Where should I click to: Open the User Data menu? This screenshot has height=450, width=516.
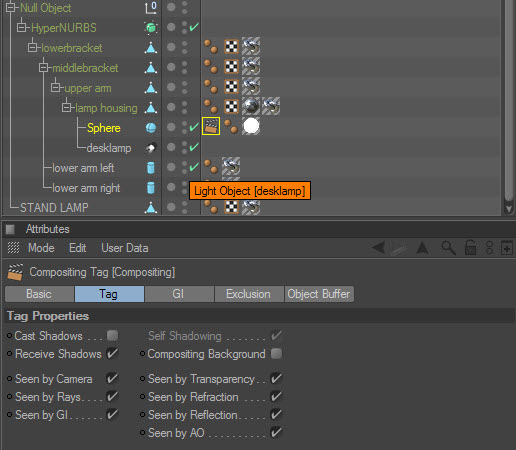point(125,248)
